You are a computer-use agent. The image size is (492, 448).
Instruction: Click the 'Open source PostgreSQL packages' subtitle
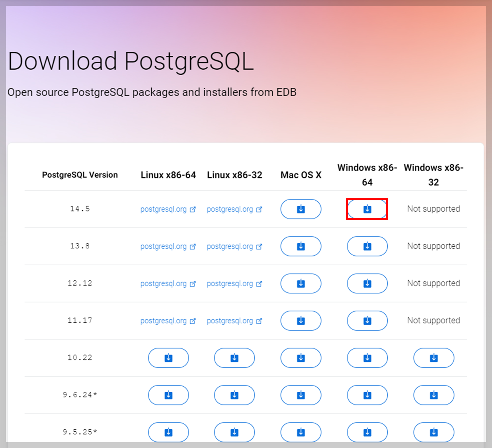[152, 92]
